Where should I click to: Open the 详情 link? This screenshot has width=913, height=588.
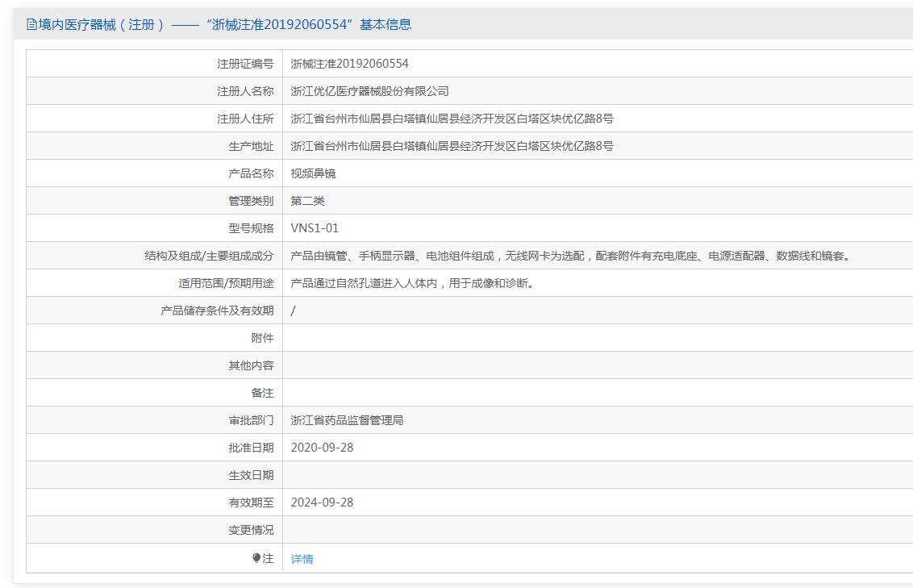pyautogui.click(x=302, y=559)
